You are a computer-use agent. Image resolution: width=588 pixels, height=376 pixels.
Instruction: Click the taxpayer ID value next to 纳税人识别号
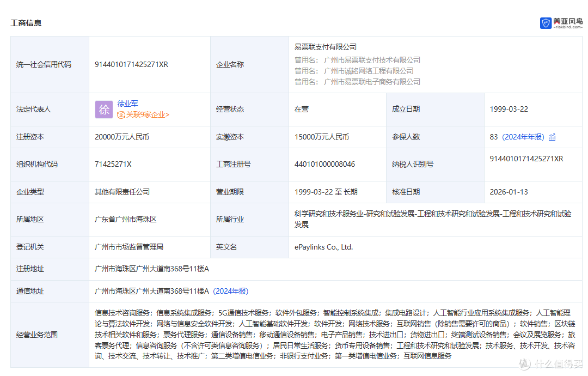526,159
